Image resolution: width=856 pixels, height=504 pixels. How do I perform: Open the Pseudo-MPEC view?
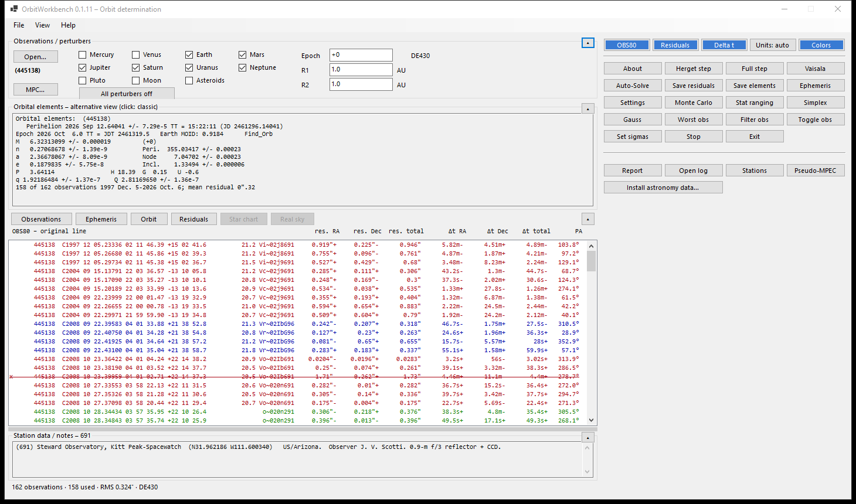click(816, 171)
